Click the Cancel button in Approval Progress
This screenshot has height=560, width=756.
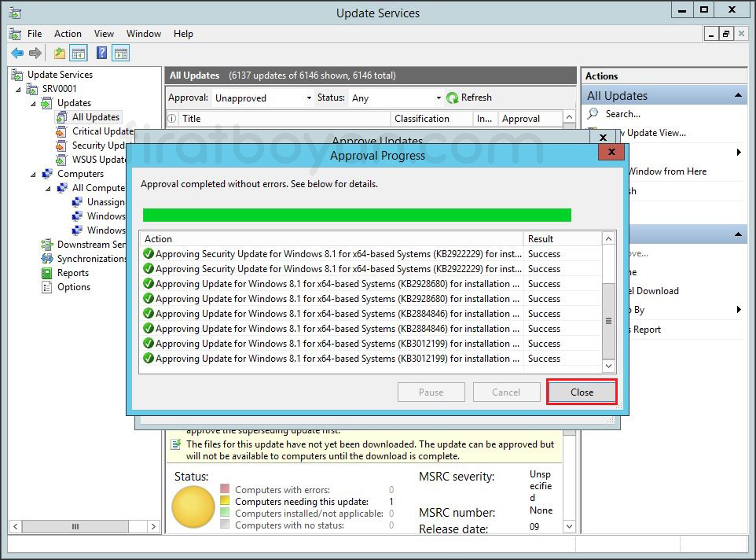tap(506, 392)
